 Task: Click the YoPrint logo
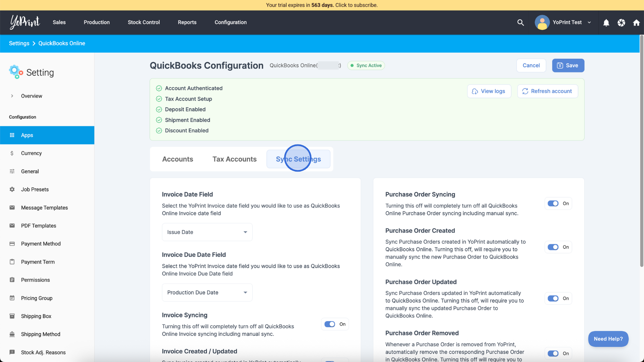point(25,22)
